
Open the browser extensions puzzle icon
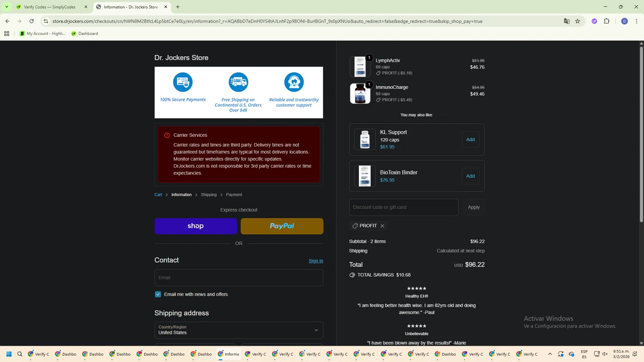click(607, 21)
